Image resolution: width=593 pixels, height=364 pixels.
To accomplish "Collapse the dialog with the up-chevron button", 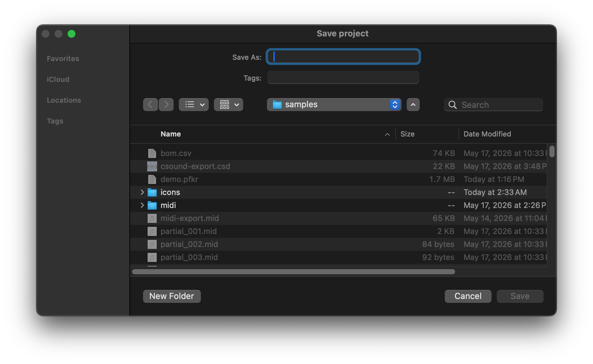I will click(x=413, y=105).
